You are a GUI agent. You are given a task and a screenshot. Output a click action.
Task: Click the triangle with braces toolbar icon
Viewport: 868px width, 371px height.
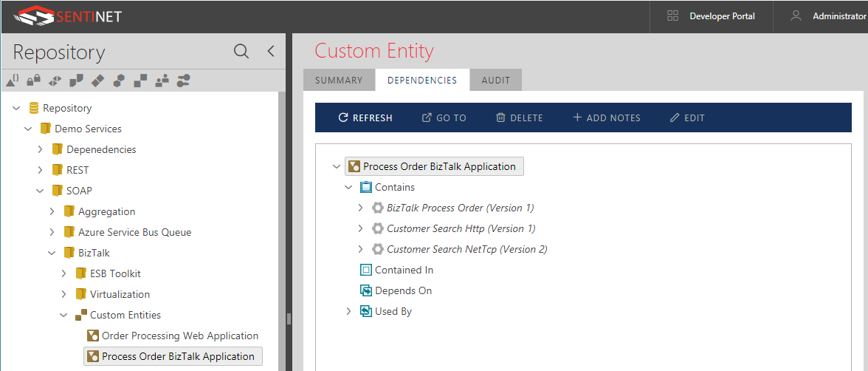(x=12, y=81)
